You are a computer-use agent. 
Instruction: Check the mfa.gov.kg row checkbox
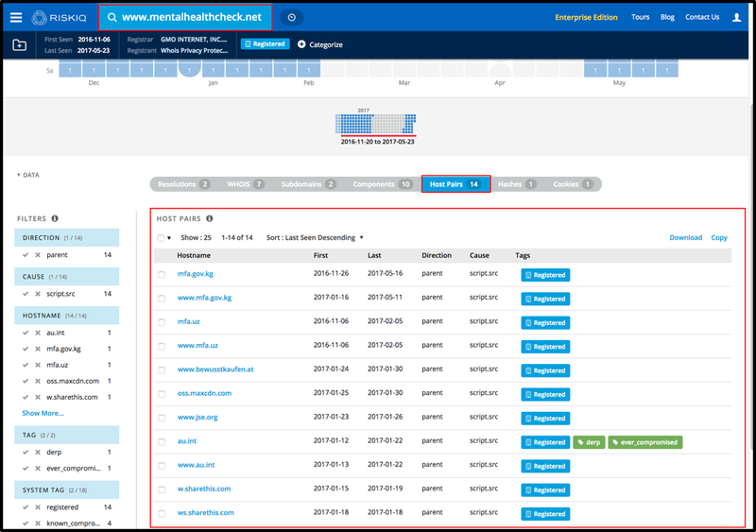pos(162,274)
